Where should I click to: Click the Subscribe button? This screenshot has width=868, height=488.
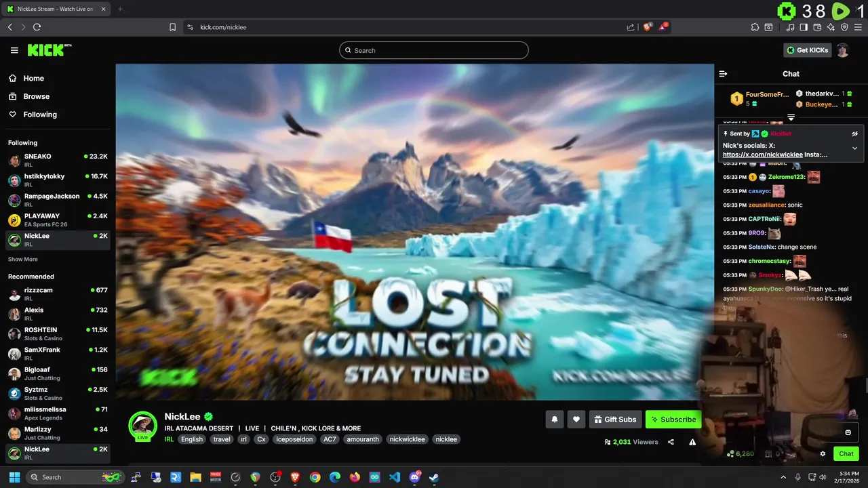pyautogui.click(x=673, y=420)
